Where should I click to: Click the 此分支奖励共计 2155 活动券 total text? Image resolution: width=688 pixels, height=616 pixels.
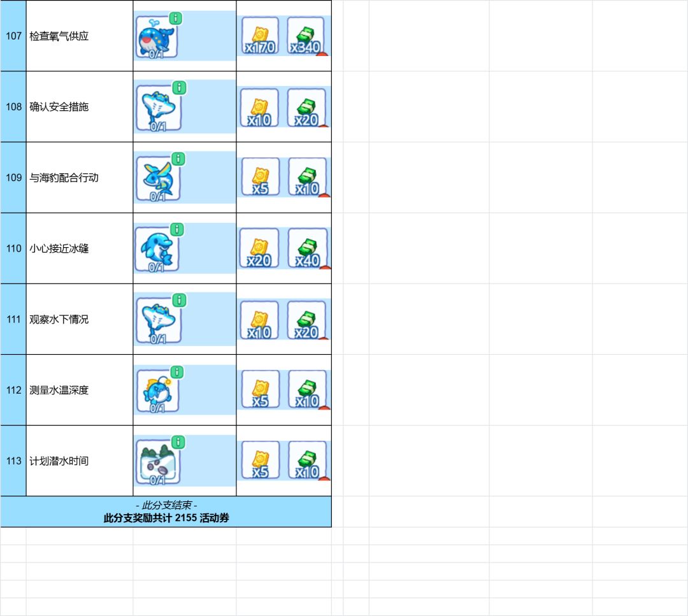[166, 518]
